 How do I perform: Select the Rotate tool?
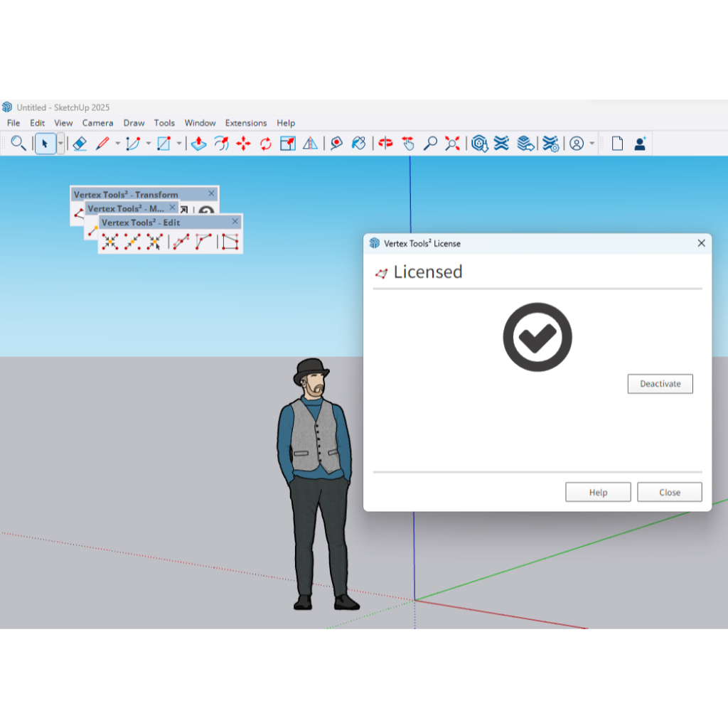(x=265, y=144)
